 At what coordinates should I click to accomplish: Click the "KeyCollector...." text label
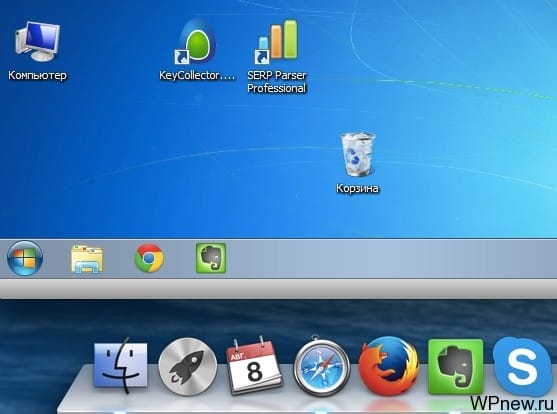click(x=197, y=75)
